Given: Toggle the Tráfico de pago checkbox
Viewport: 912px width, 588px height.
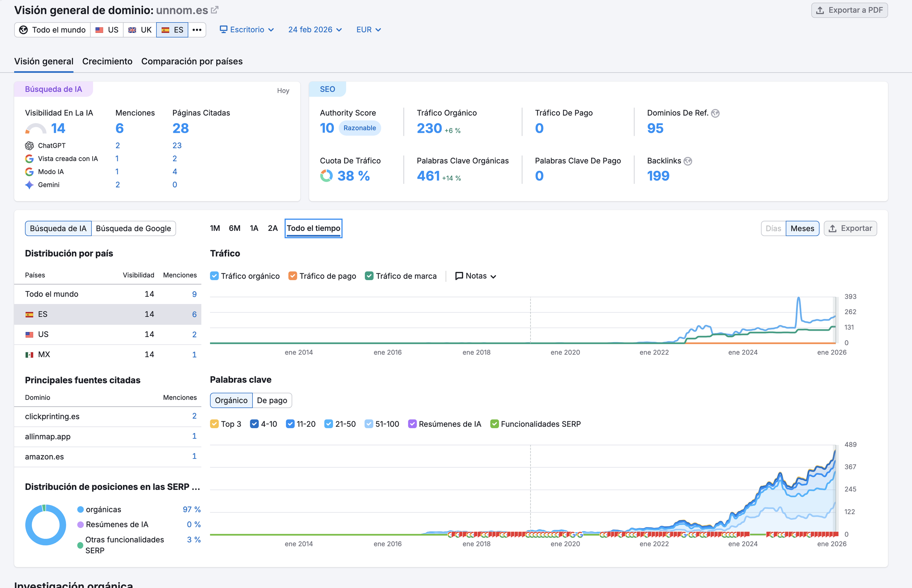Looking at the screenshot, I should [293, 276].
